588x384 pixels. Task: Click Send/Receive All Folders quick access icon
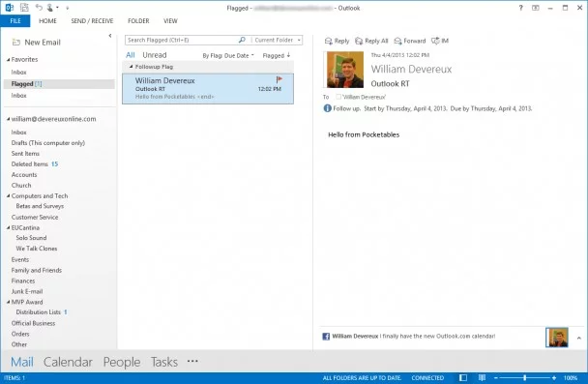pos(24,7)
